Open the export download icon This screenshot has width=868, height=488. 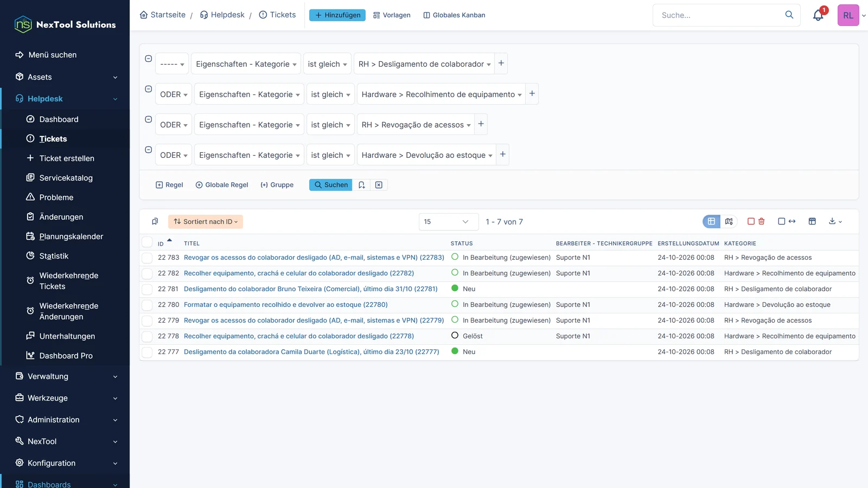point(835,221)
